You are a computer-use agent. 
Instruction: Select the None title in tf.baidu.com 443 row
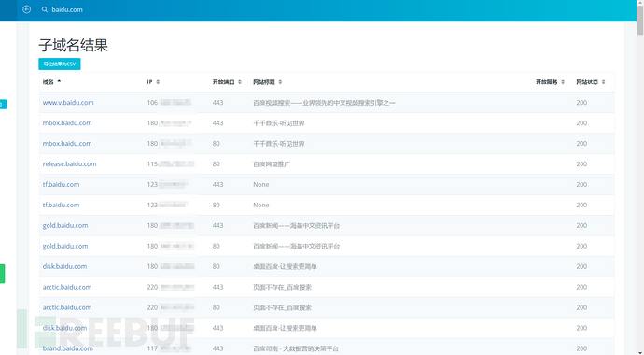pyautogui.click(x=261, y=184)
